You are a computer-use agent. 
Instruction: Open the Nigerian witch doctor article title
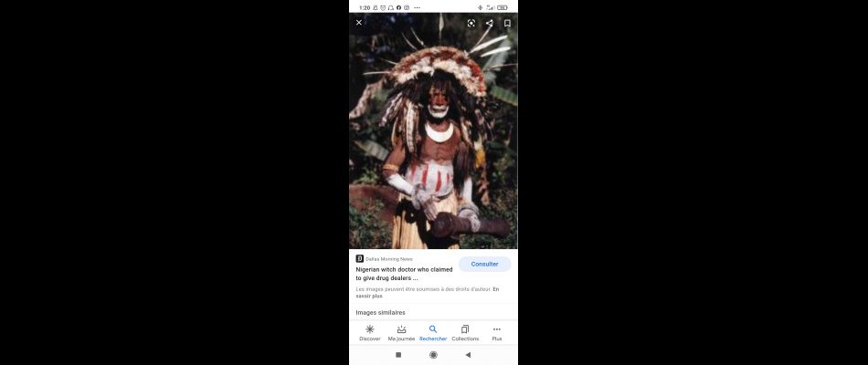click(404, 274)
